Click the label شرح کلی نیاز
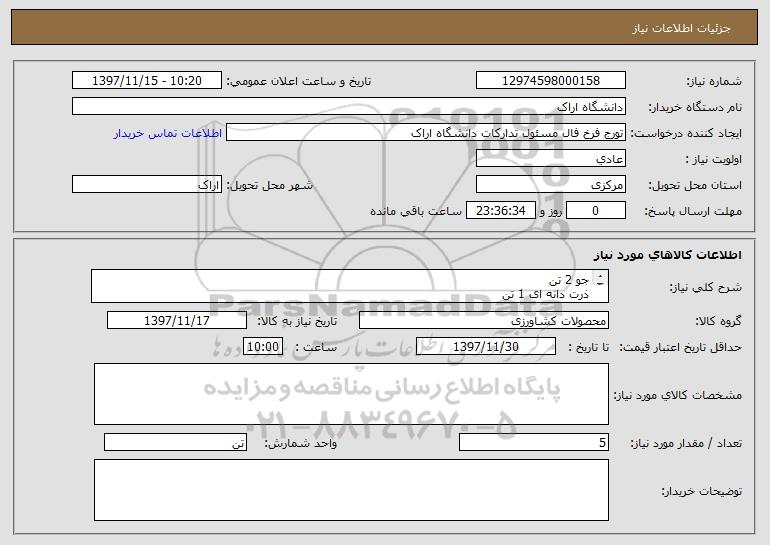 [x=706, y=288]
